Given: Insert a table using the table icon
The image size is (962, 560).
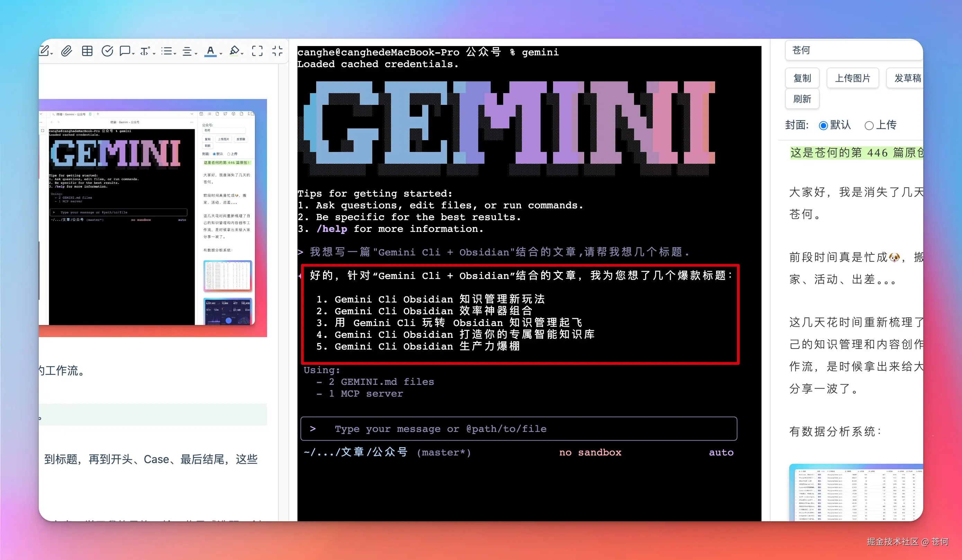Looking at the screenshot, I should tap(87, 51).
